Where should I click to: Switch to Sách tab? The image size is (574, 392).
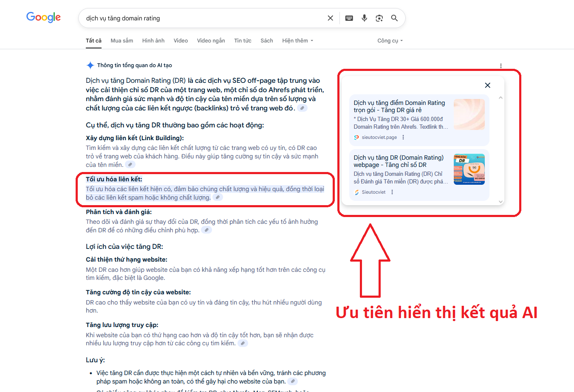pos(267,41)
